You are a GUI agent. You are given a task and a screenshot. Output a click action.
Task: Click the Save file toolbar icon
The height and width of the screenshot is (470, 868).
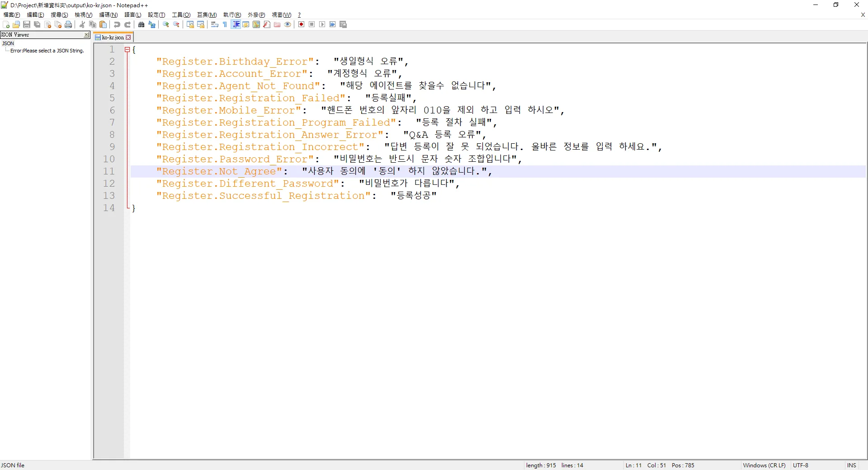(27, 24)
